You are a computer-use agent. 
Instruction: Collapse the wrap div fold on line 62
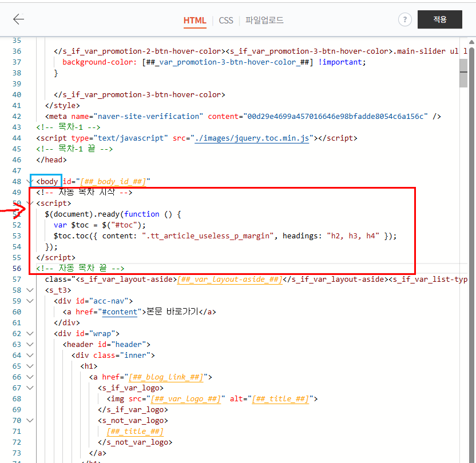(30, 333)
